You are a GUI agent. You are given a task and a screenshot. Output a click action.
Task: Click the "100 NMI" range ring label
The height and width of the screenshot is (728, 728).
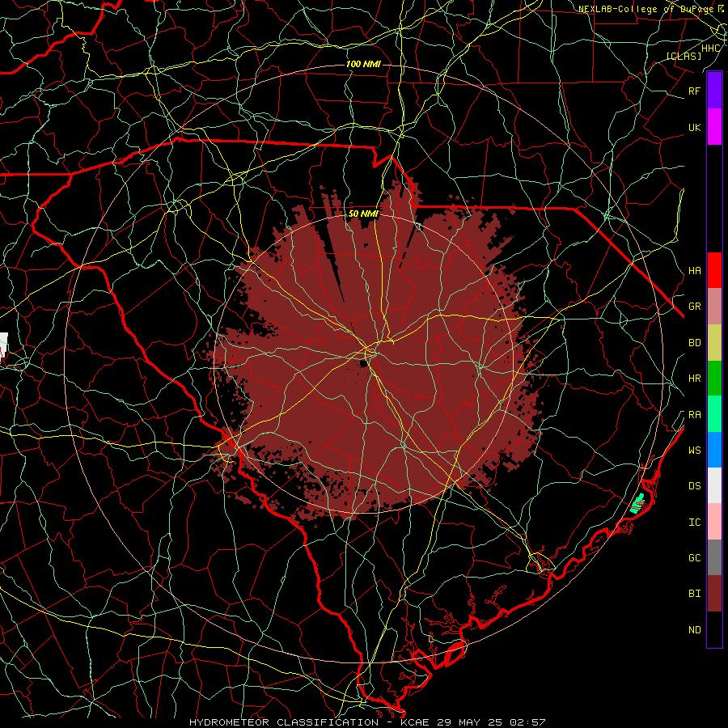pos(363,64)
